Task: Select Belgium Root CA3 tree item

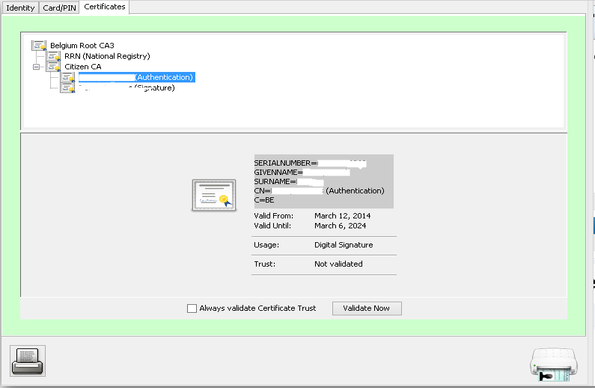Action: pyautogui.click(x=82, y=46)
